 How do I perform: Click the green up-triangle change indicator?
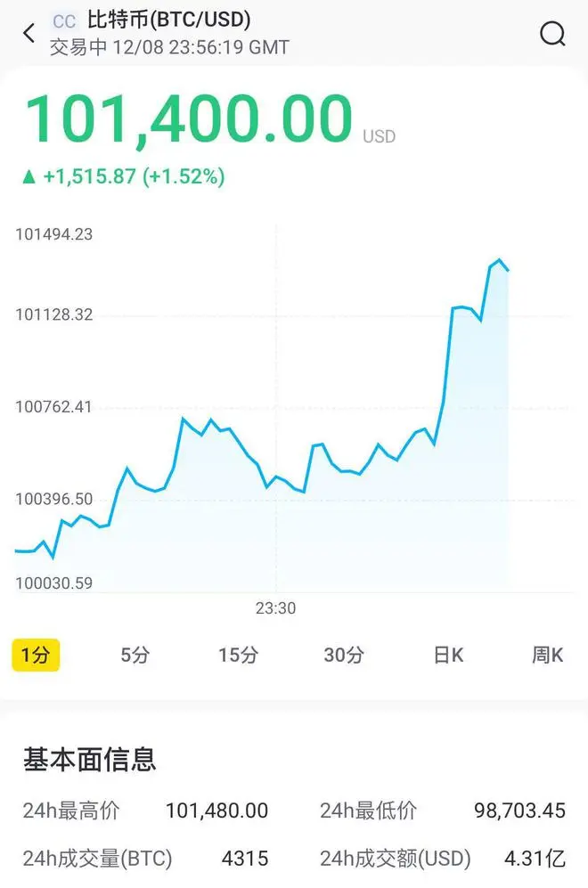point(29,176)
